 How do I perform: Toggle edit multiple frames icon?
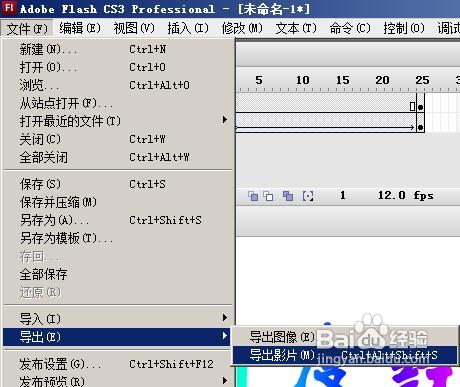(x=288, y=196)
